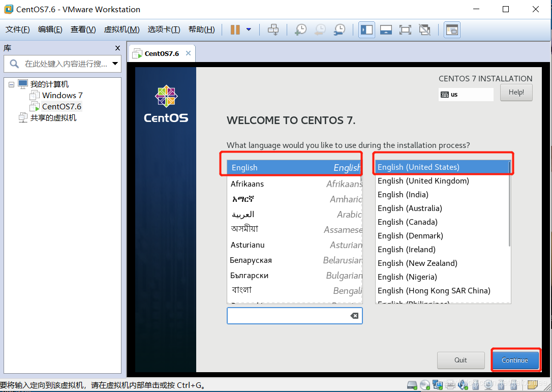Select CentOS7.6 in the library tree
The height and width of the screenshot is (392, 552).
coord(62,106)
